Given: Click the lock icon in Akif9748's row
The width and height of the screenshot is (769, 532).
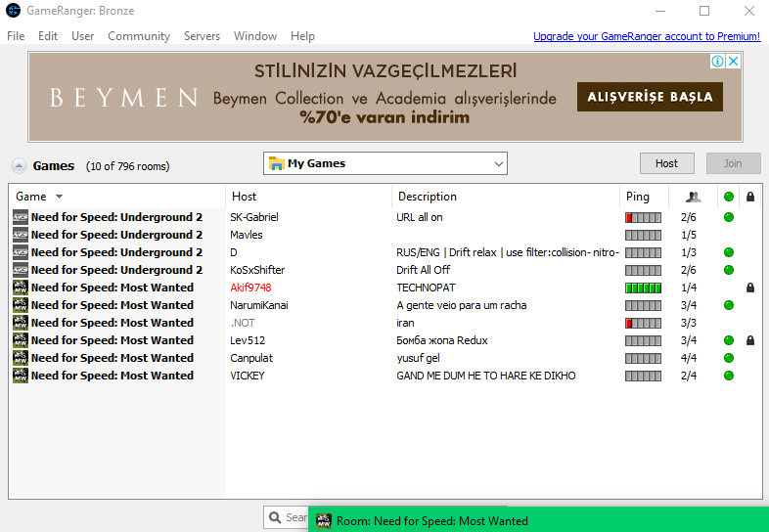Looking at the screenshot, I should coord(749,288).
